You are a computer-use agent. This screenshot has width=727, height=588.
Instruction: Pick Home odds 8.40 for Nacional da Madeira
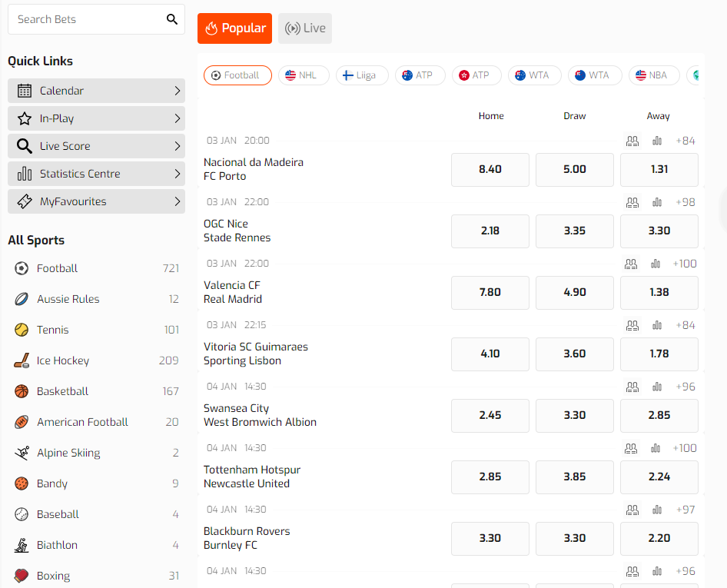pos(490,170)
